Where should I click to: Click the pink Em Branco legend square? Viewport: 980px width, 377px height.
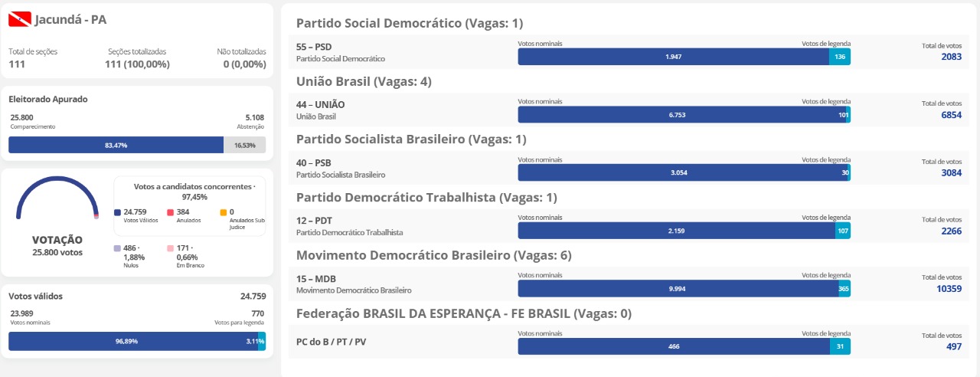point(170,248)
